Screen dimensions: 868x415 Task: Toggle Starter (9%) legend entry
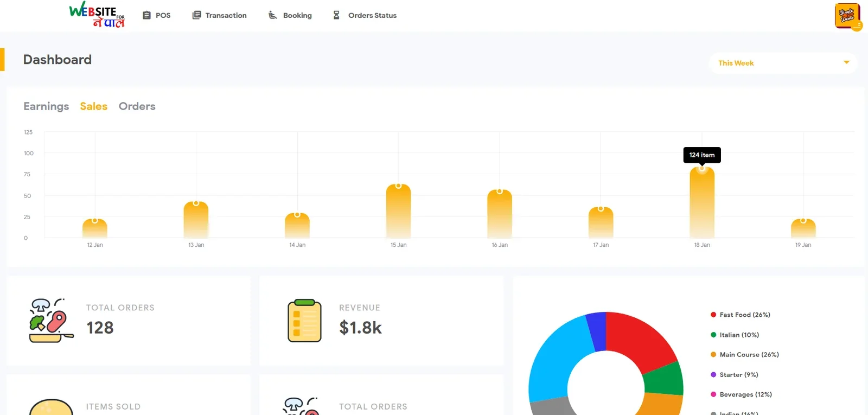click(x=734, y=375)
